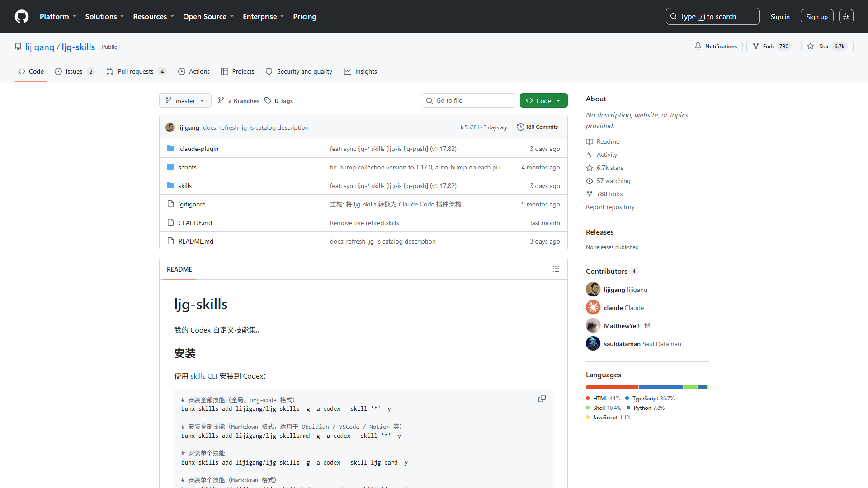868x488 pixels.
Task: Click the Shell green language bar segment
Action: pos(690,387)
